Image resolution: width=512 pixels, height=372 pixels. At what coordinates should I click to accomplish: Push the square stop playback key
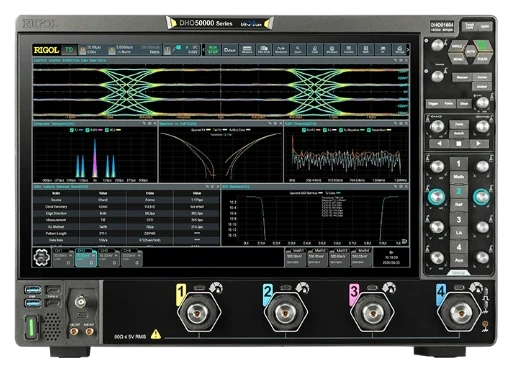pyautogui.click(x=459, y=144)
